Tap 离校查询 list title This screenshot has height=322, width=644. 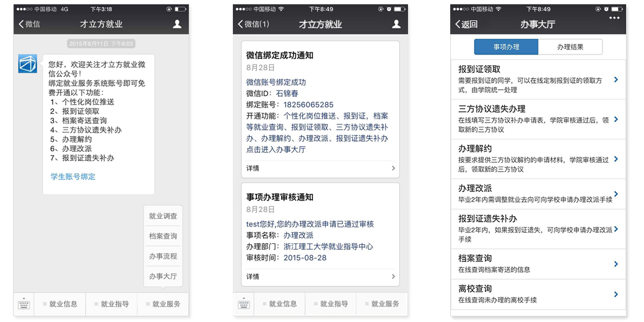[x=475, y=289]
